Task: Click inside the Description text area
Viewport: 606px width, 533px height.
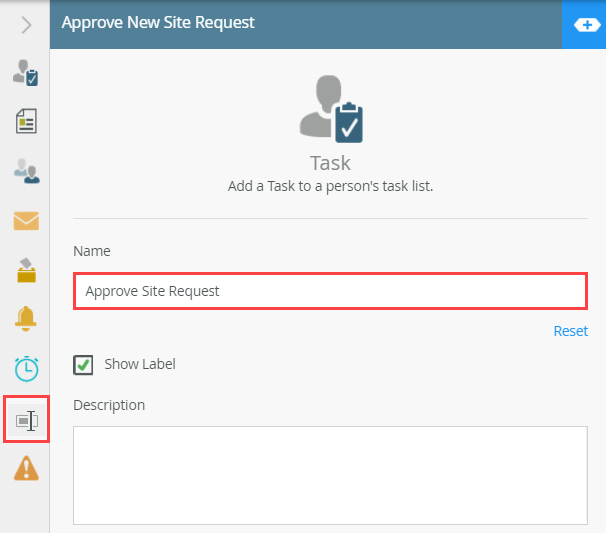Action: tap(330, 475)
